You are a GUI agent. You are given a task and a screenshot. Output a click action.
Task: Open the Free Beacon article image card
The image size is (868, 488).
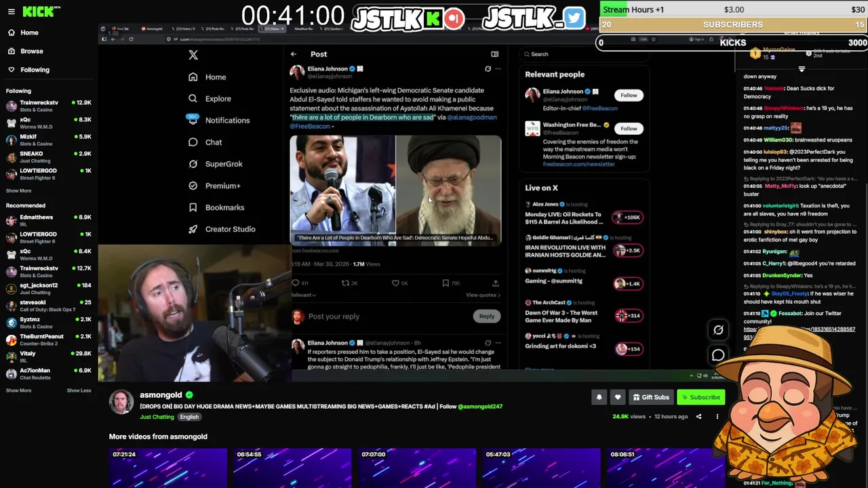point(395,189)
